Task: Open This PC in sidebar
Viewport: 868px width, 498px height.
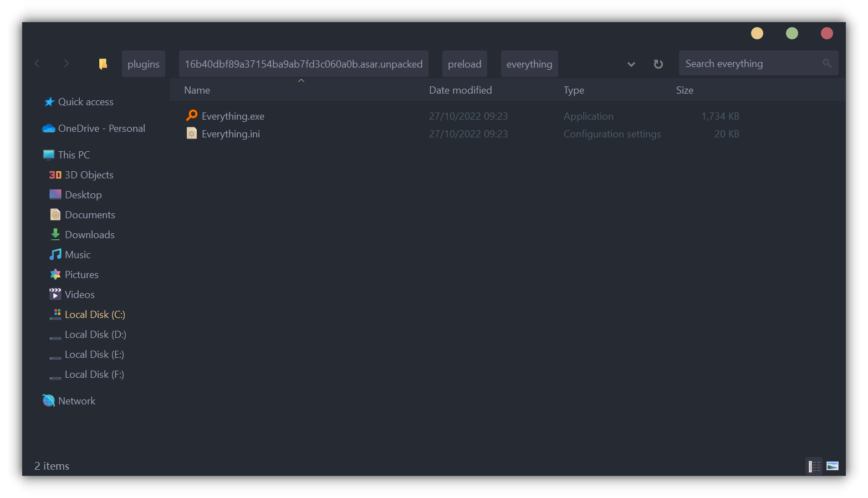Action: [x=74, y=155]
